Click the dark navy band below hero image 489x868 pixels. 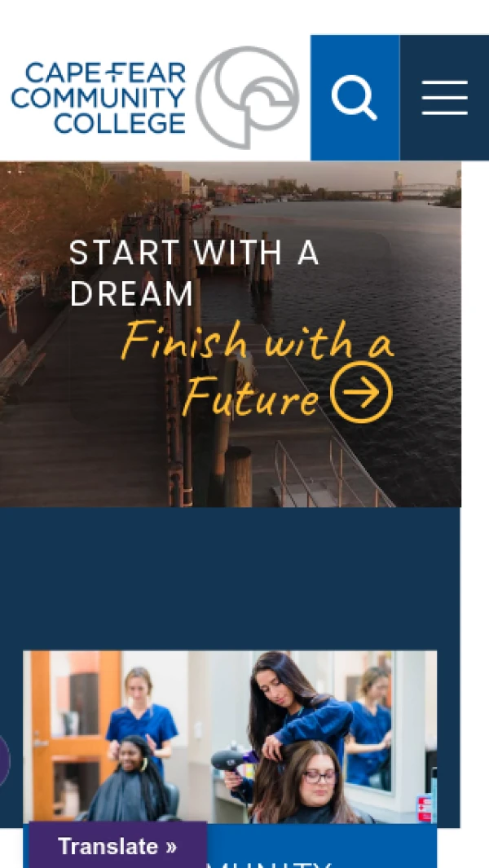pos(230,579)
